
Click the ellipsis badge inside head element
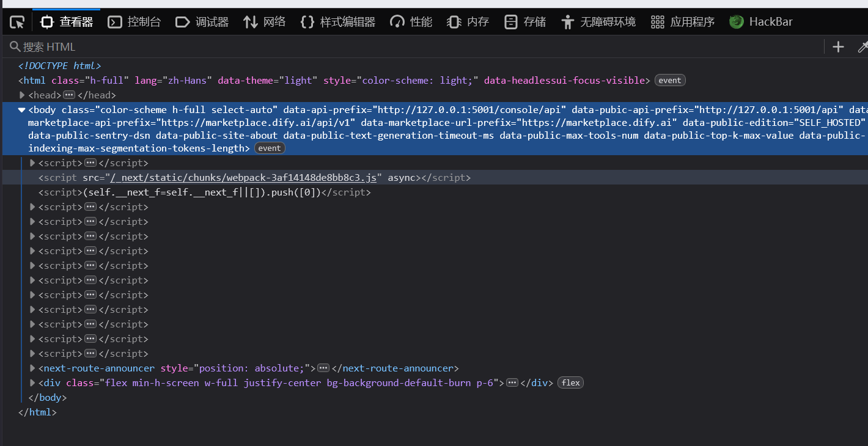pos(69,95)
